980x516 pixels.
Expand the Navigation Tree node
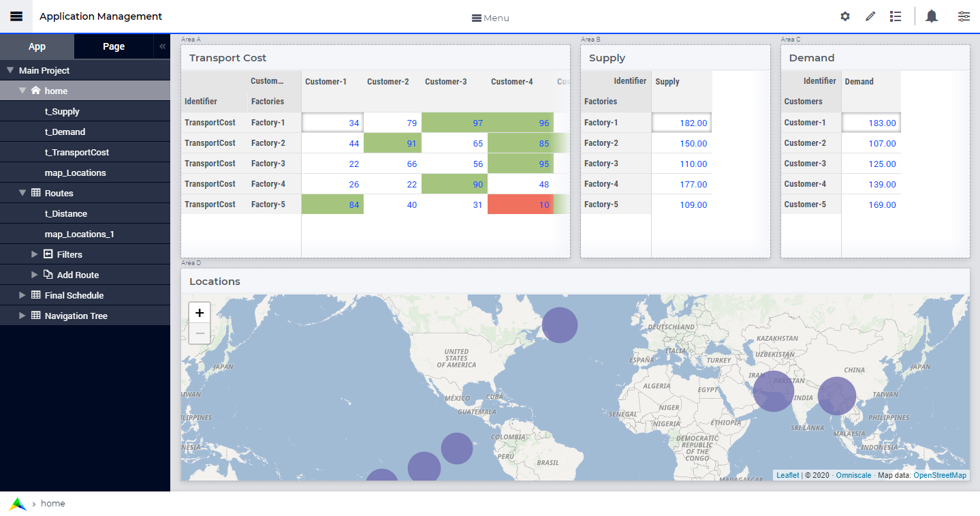point(22,316)
